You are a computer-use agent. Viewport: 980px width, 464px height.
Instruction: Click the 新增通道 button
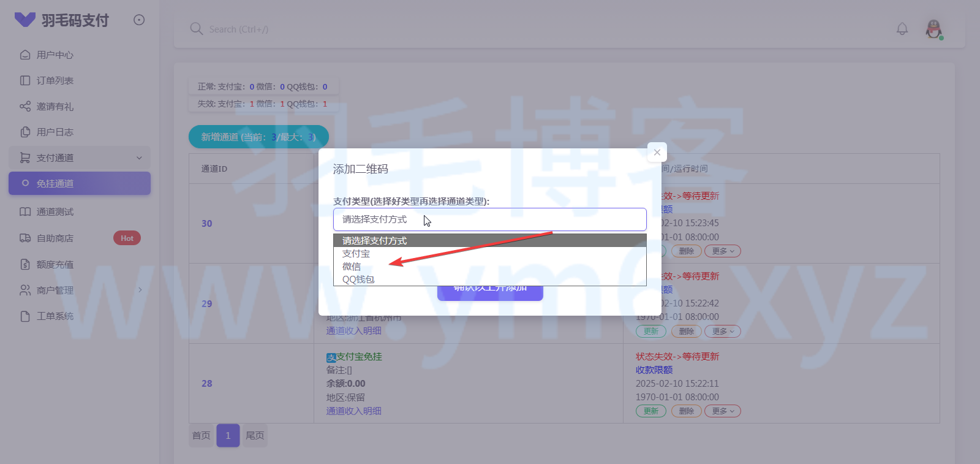click(x=258, y=137)
